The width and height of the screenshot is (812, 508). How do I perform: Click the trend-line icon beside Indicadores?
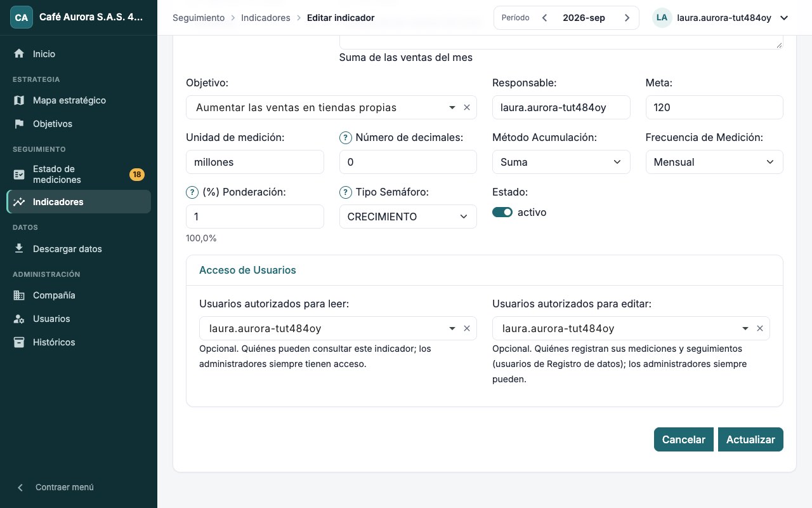coord(19,202)
